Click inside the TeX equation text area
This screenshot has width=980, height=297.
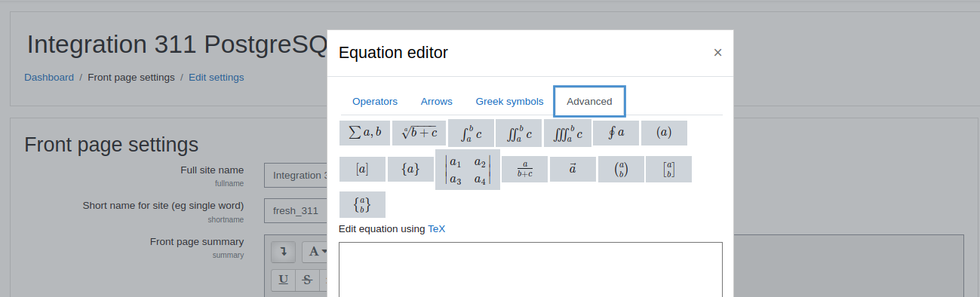[x=530, y=269]
